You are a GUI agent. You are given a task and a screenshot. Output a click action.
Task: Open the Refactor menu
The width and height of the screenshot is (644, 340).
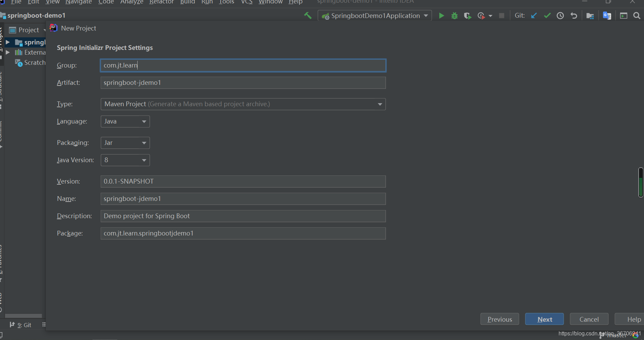(162, 2)
